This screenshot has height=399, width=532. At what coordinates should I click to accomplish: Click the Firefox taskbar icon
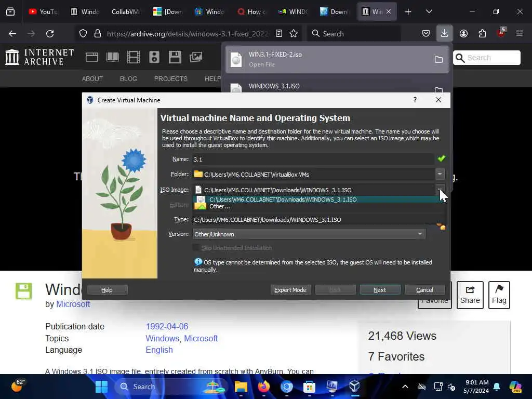tap(263, 387)
